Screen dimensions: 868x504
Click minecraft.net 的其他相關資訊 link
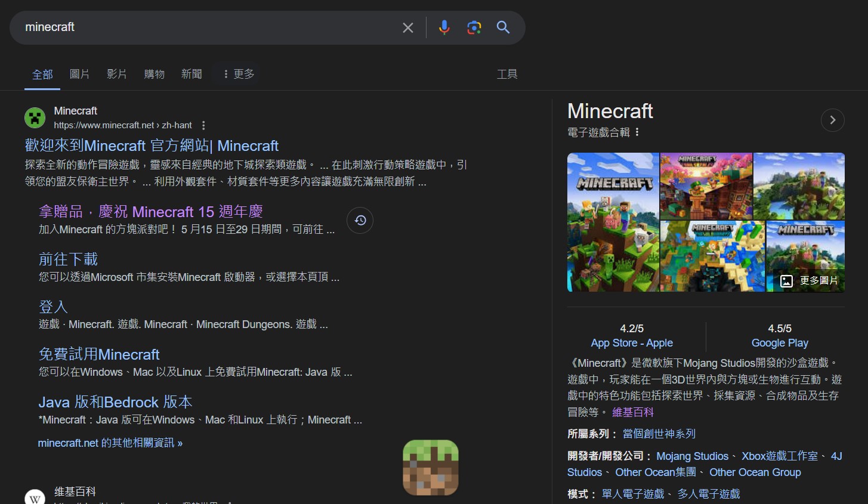tap(110, 443)
